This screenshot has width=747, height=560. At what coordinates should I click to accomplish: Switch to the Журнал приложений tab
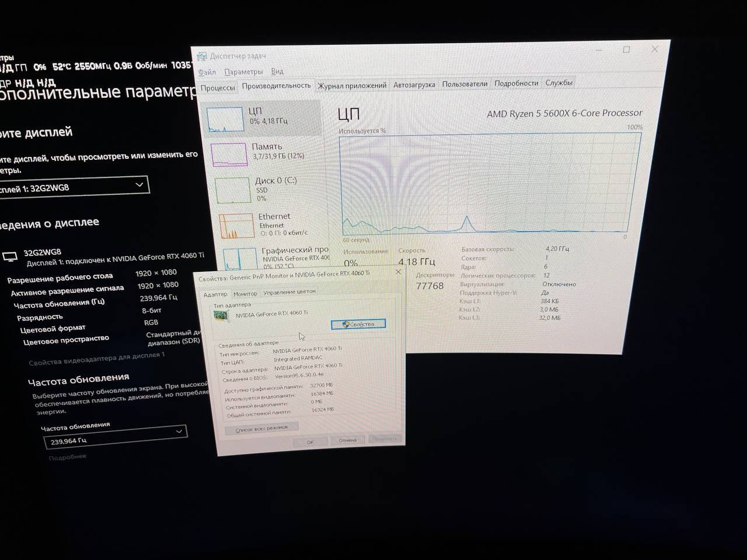[352, 86]
